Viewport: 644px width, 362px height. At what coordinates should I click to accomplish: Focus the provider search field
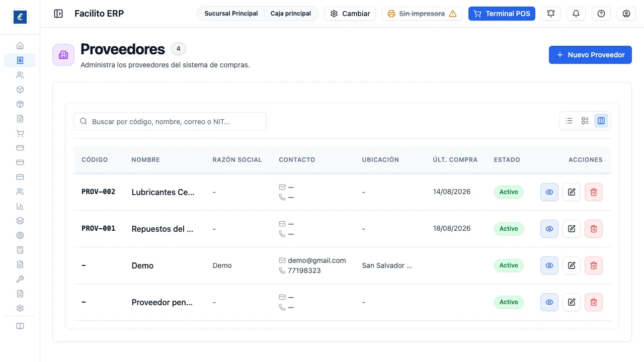coord(170,121)
